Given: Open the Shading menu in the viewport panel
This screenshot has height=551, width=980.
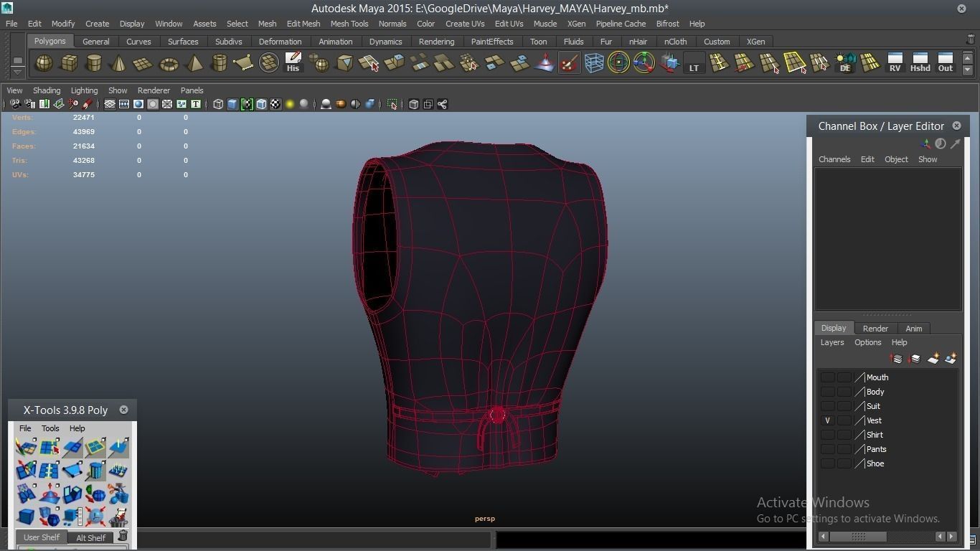Looking at the screenshot, I should pos(47,90).
